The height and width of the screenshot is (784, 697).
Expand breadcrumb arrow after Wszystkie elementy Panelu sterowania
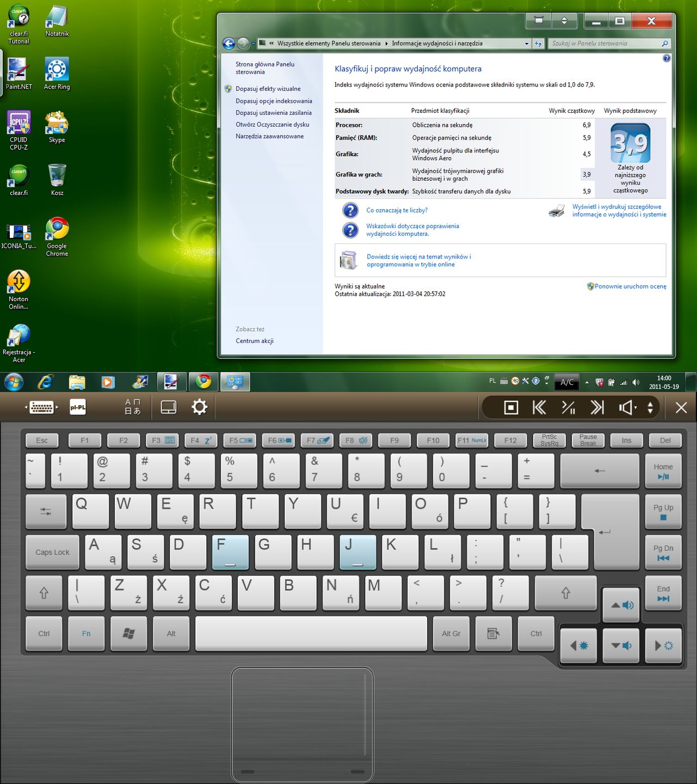click(386, 44)
